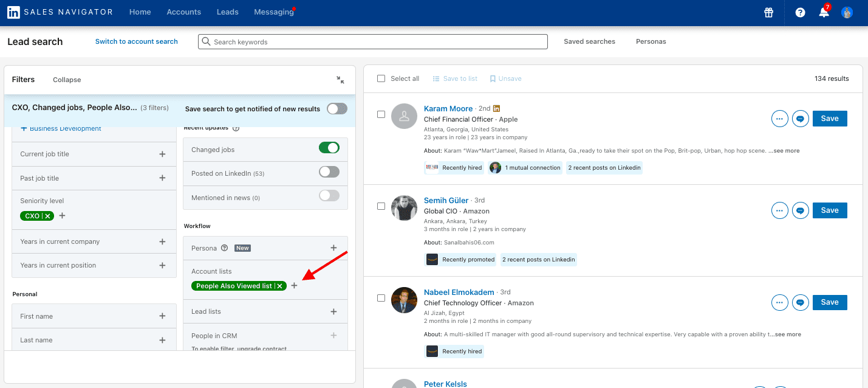
Task: Open Saved searches
Action: click(x=589, y=41)
